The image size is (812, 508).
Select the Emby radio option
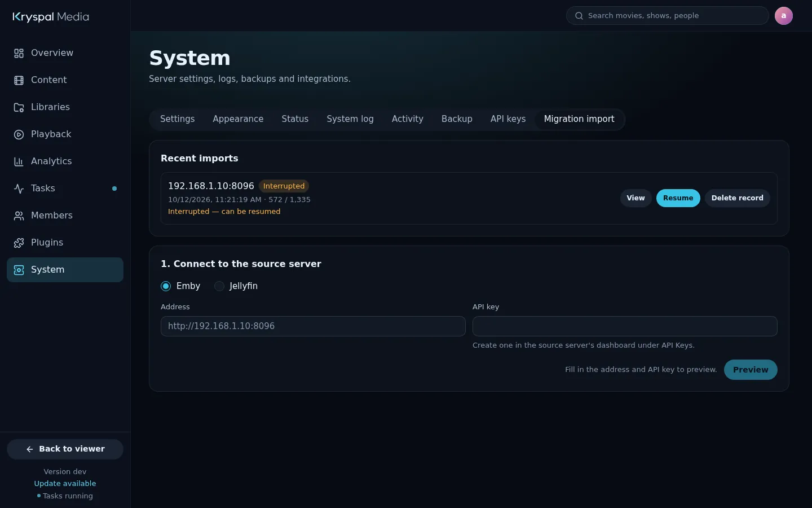tap(166, 286)
